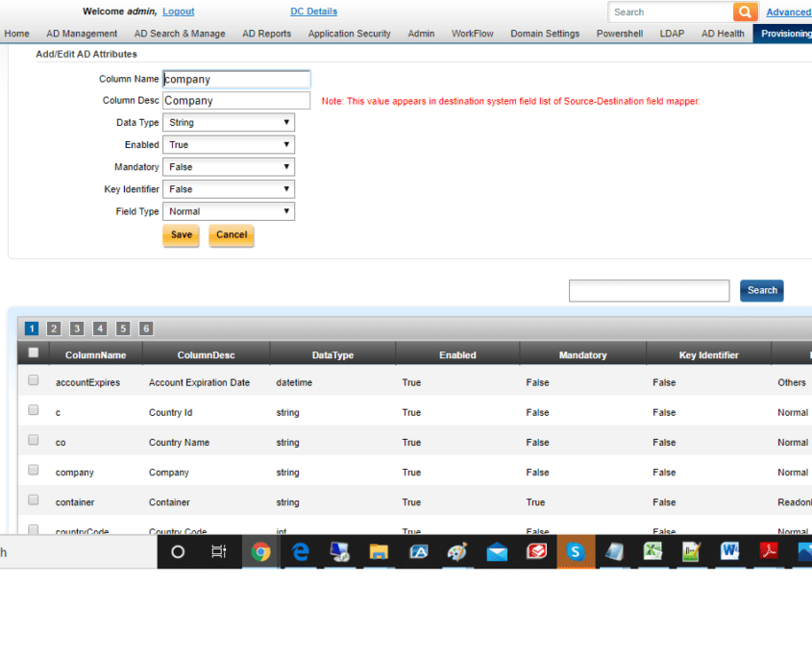Image resolution: width=812 pixels, height=657 pixels.
Task: Open the WorkFlow menu item
Action: 472,33
